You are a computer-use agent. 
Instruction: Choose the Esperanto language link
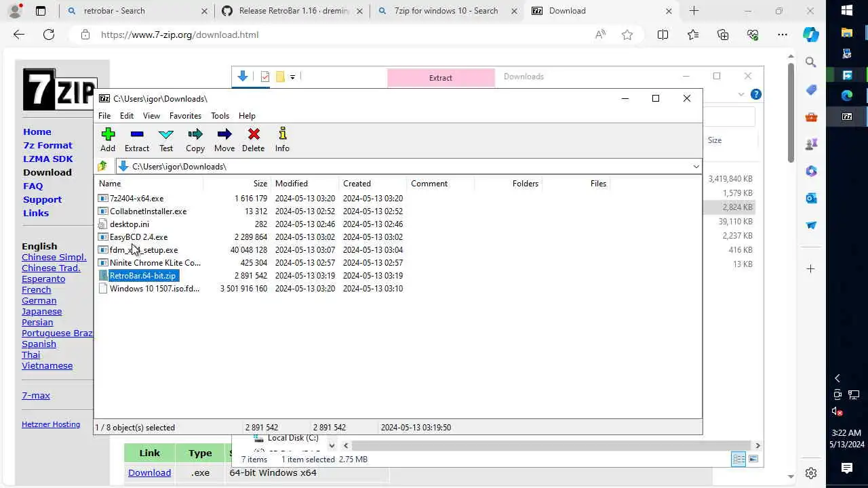click(43, 279)
